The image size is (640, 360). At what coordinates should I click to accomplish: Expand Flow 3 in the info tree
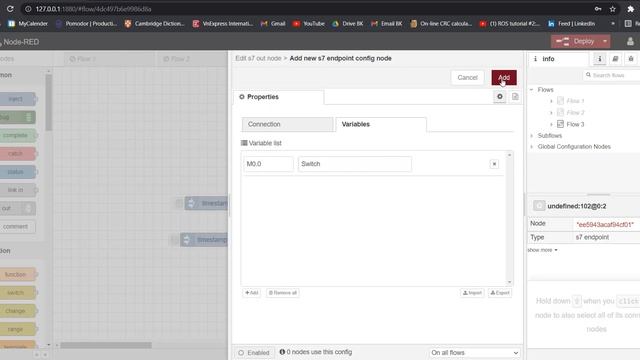tap(551, 124)
